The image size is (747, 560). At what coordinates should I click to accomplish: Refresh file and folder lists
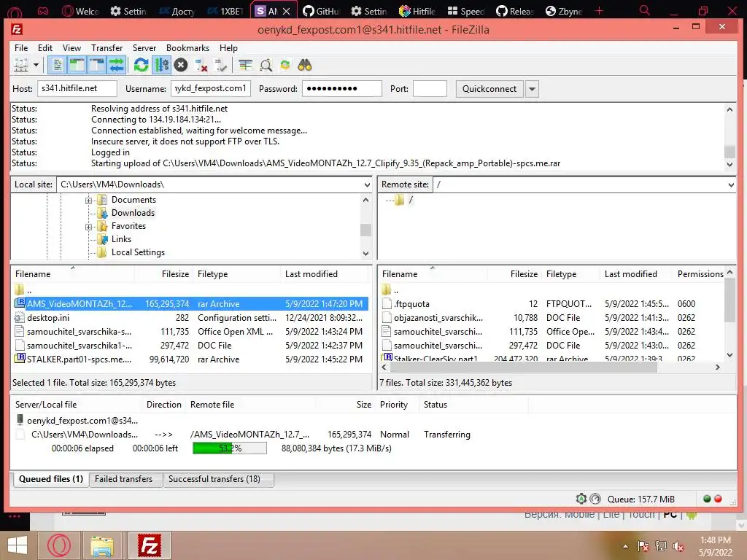click(141, 65)
